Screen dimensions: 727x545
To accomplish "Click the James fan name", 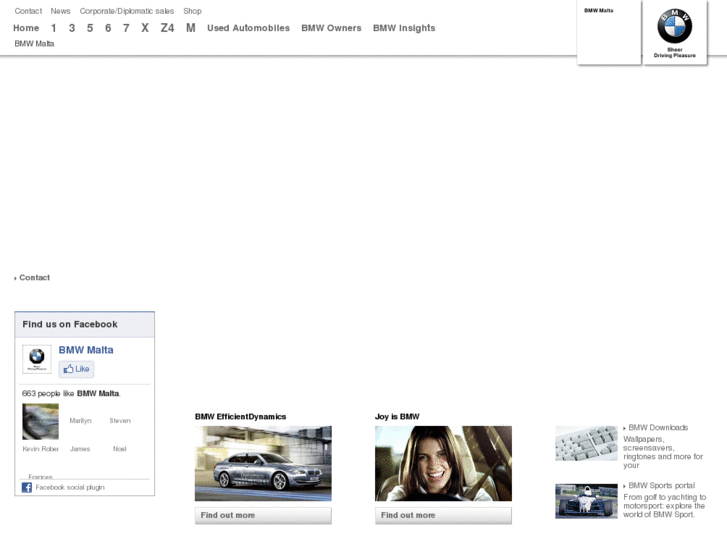I will click(x=80, y=449).
